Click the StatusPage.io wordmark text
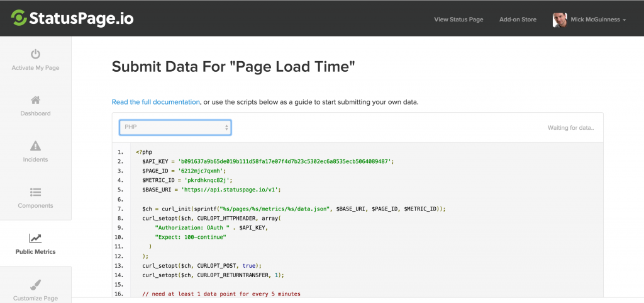The width and height of the screenshot is (644, 303). [81, 18]
